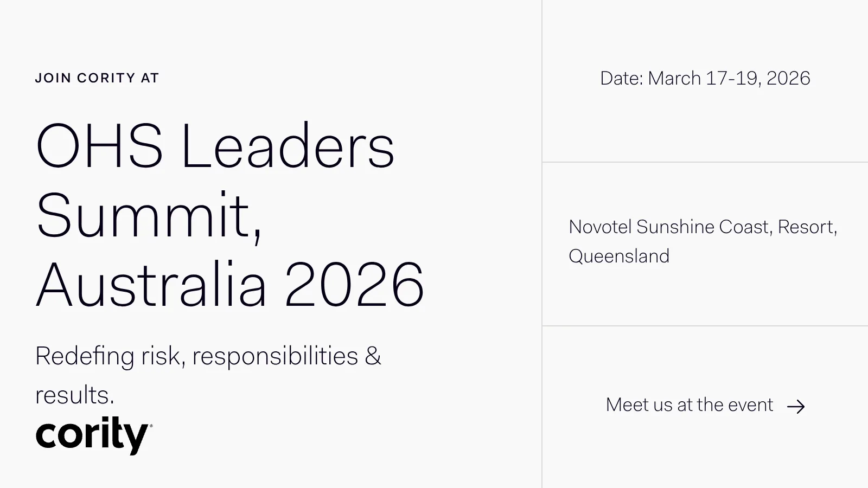This screenshot has width=868, height=488.
Task: Click the word 'OHS' in the title
Action: click(x=99, y=146)
